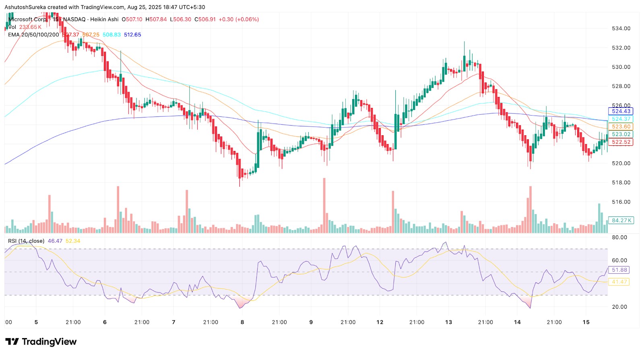
Task: Click the 534.00 price axis label
Action: point(621,29)
